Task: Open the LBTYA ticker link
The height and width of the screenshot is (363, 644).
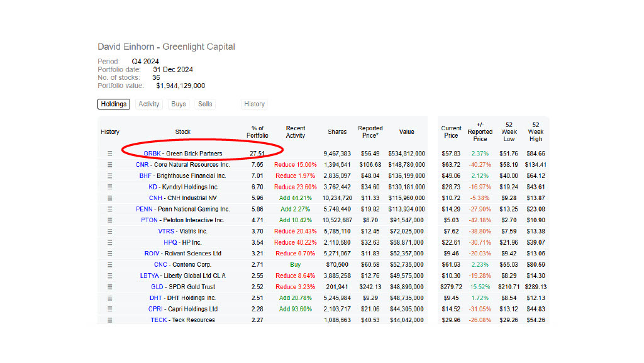Action: [x=150, y=276]
